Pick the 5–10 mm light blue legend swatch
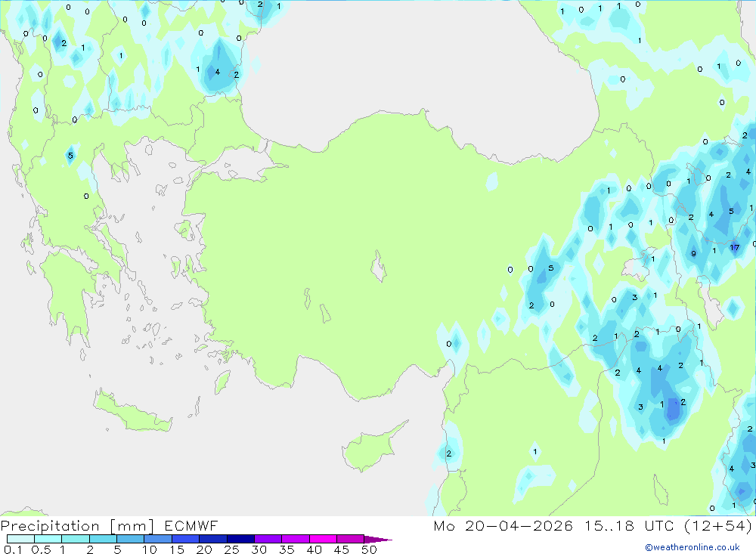756x554 pixels. click(x=131, y=539)
